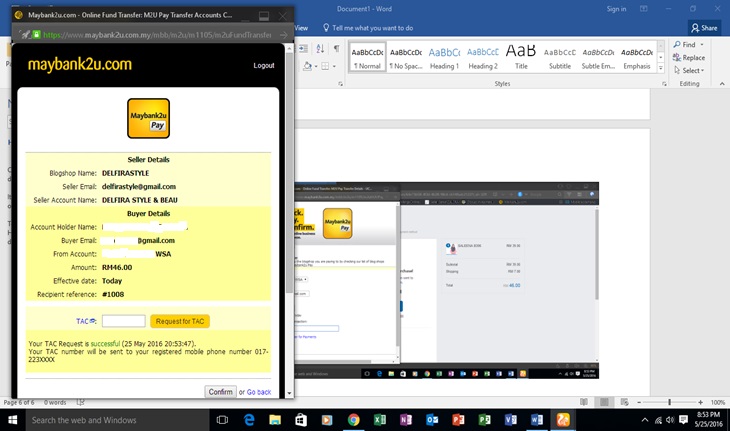This screenshot has width=730, height=431.
Task: Switch Word to Web Layout view
Action: tap(625, 402)
